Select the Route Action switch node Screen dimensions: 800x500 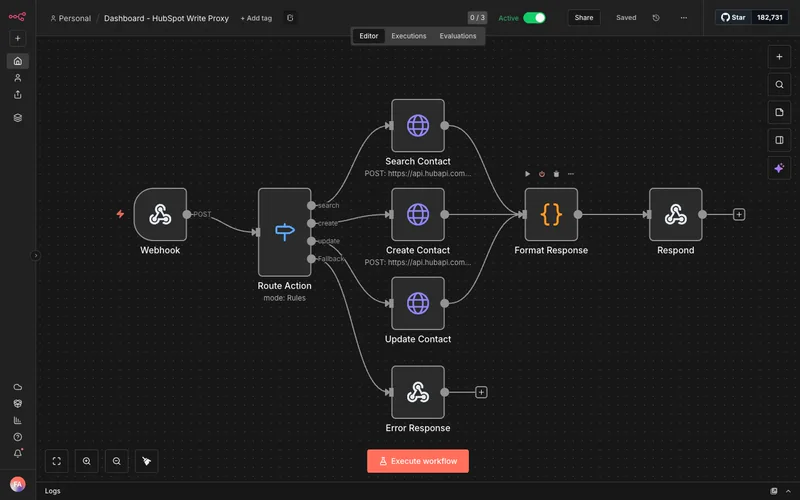pos(284,232)
